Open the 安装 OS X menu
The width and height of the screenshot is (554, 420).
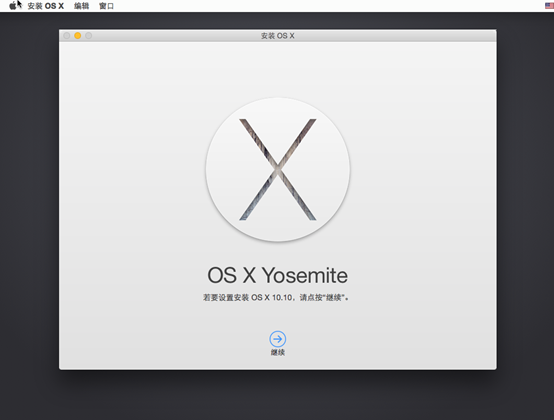click(x=46, y=6)
